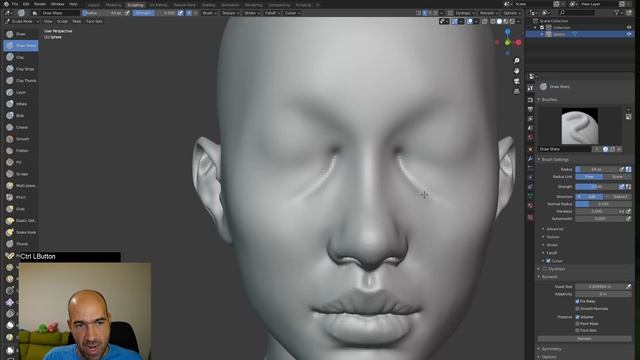Click the header Strength slider

[x=156, y=13]
